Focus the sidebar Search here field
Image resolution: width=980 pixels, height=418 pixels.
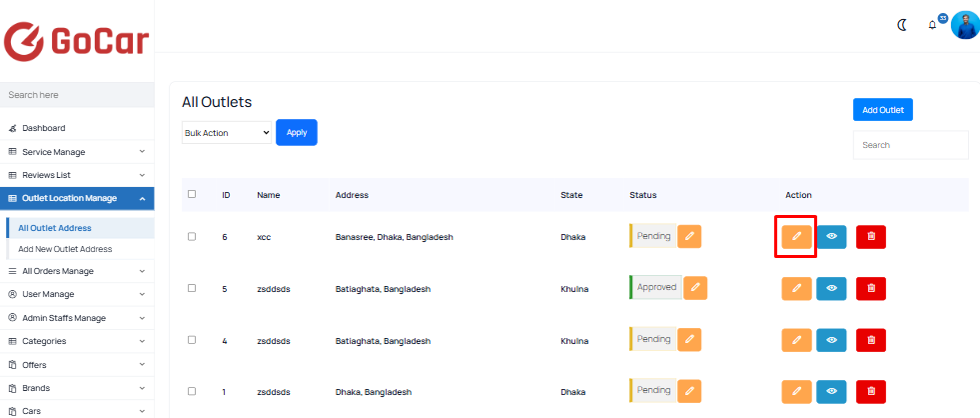(77, 95)
